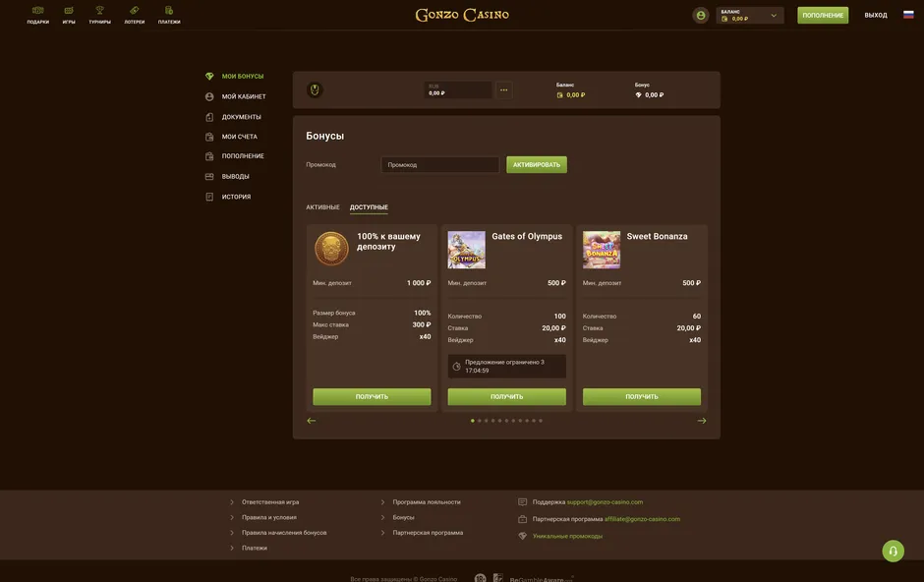Open footer link Партнерская программа
Viewport: 924px width, 582px height.
[428, 533]
